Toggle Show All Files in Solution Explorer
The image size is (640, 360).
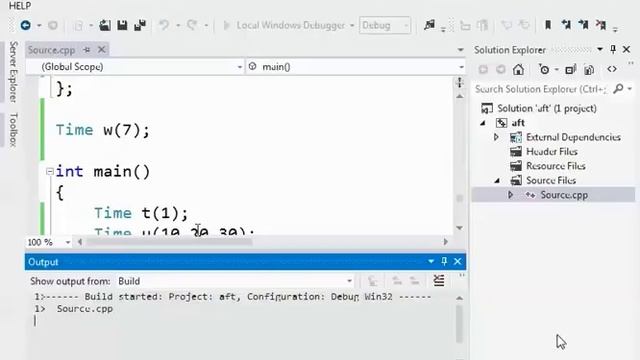589,70
